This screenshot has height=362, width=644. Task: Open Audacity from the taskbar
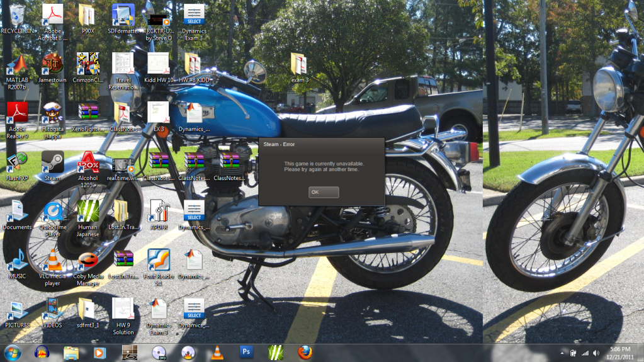[x=42, y=353]
